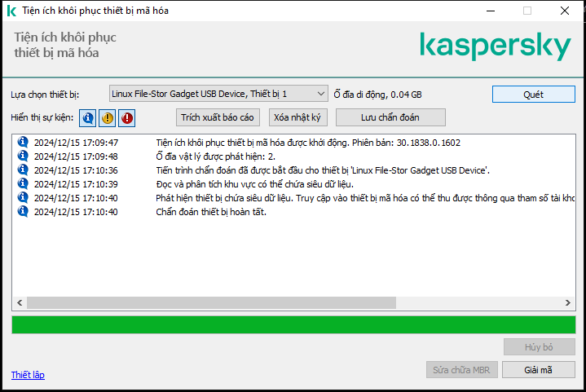The width and height of the screenshot is (586, 392).
Task: Click the green progress bar
Action: (x=293, y=324)
